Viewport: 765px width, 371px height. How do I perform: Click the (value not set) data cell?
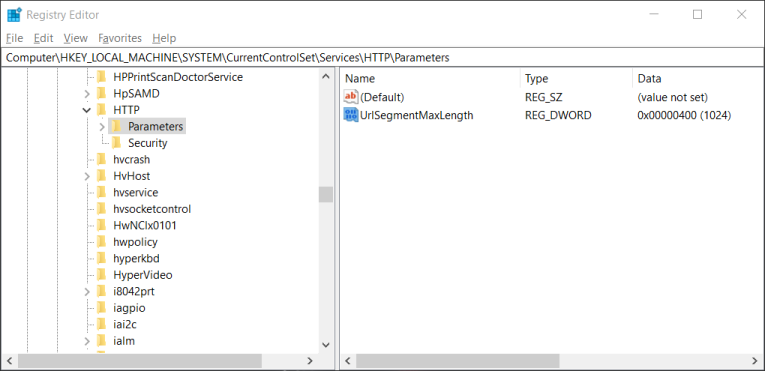click(x=672, y=97)
